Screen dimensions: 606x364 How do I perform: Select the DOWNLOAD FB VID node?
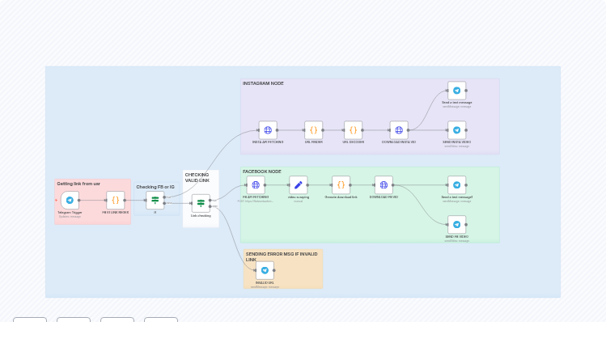[384, 185]
